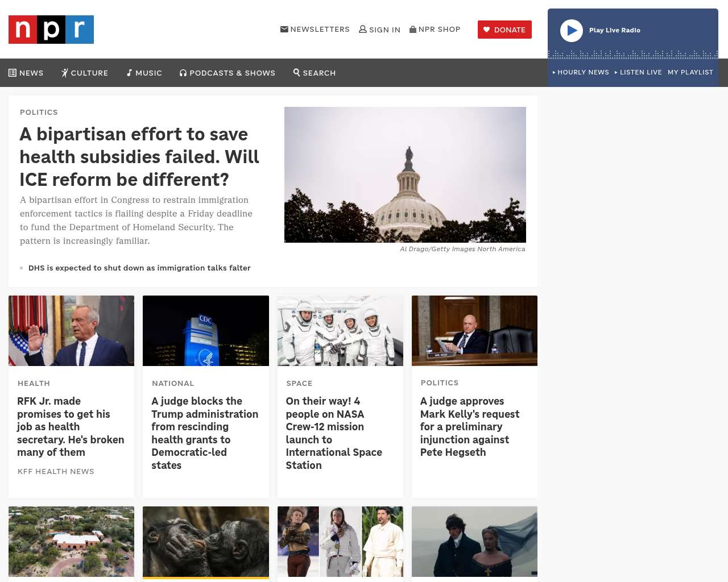Click the audio waveform strip in player
The width and height of the screenshot is (728, 582).
(x=633, y=55)
